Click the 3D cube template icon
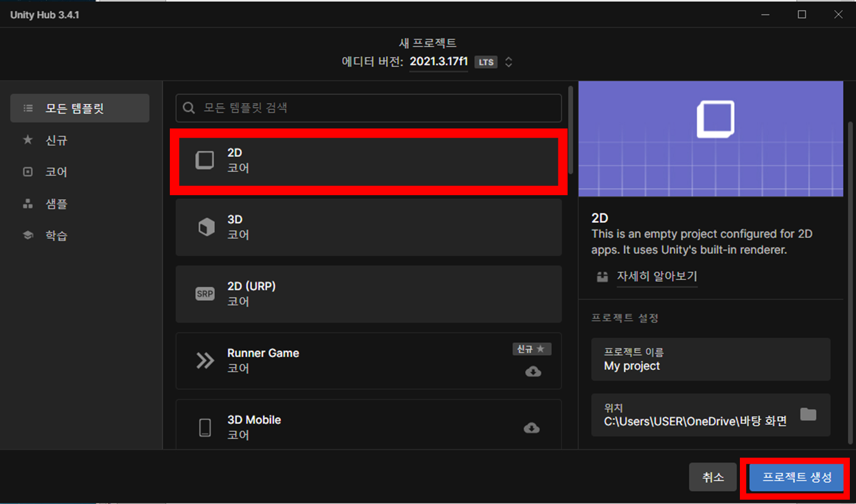Image resolution: width=856 pixels, height=504 pixels. [x=206, y=227]
